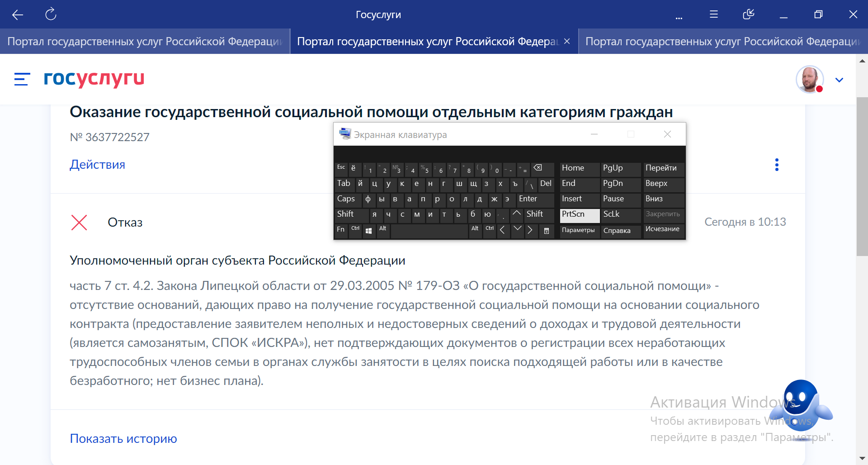Screen dimensions: 868x465
Task: Reload the page with the refresh icon
Action: (x=51, y=14)
